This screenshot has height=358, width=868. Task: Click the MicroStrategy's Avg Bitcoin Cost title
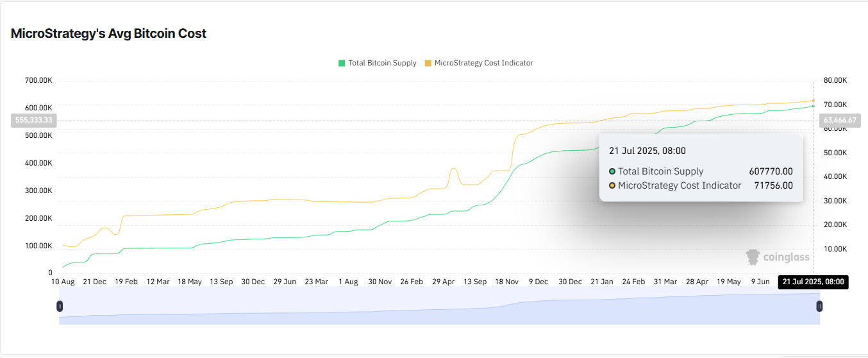[108, 33]
